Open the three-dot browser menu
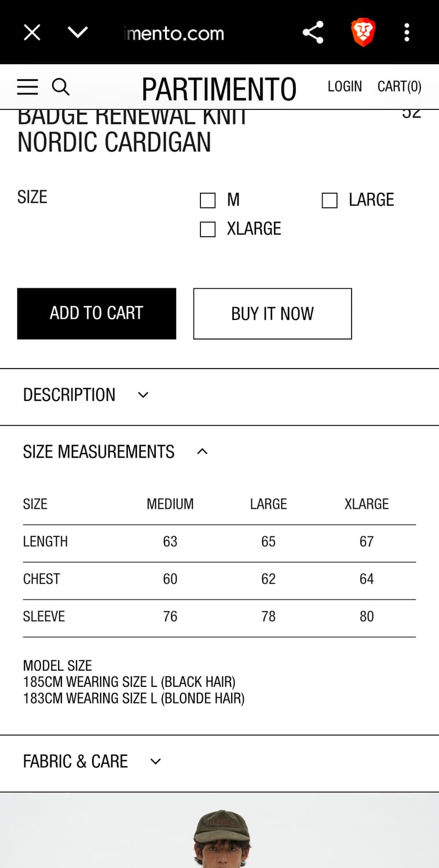This screenshot has width=439, height=868. coord(407,32)
